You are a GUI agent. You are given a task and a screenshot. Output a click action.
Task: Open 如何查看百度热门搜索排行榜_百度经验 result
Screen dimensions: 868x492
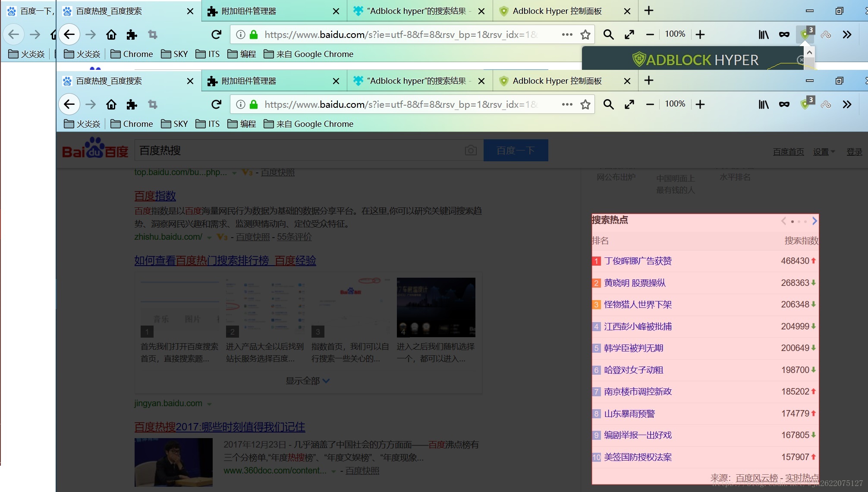point(225,260)
